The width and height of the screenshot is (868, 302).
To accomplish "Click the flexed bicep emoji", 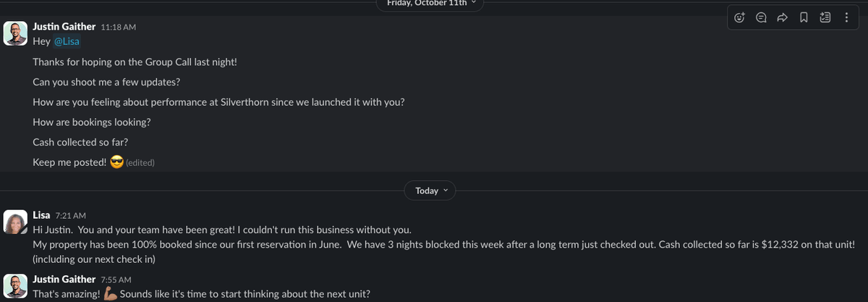I will pos(111,294).
